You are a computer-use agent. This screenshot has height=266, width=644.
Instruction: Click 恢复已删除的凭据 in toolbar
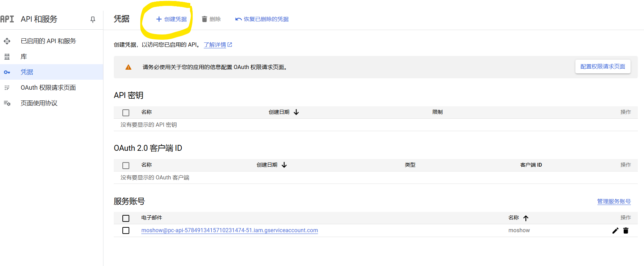[262, 19]
